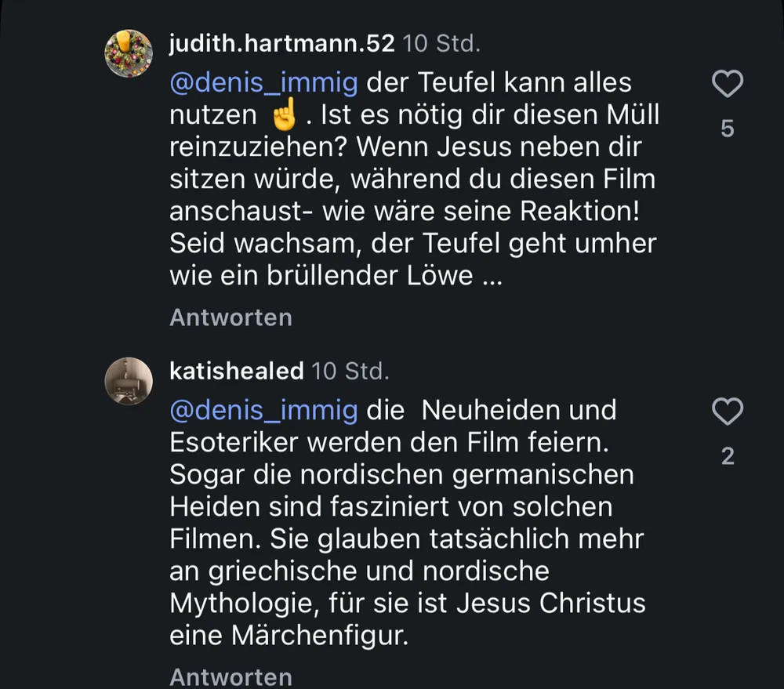
Task: View the 5 likes on judith.hartmann.52's comment
Action: point(728,129)
